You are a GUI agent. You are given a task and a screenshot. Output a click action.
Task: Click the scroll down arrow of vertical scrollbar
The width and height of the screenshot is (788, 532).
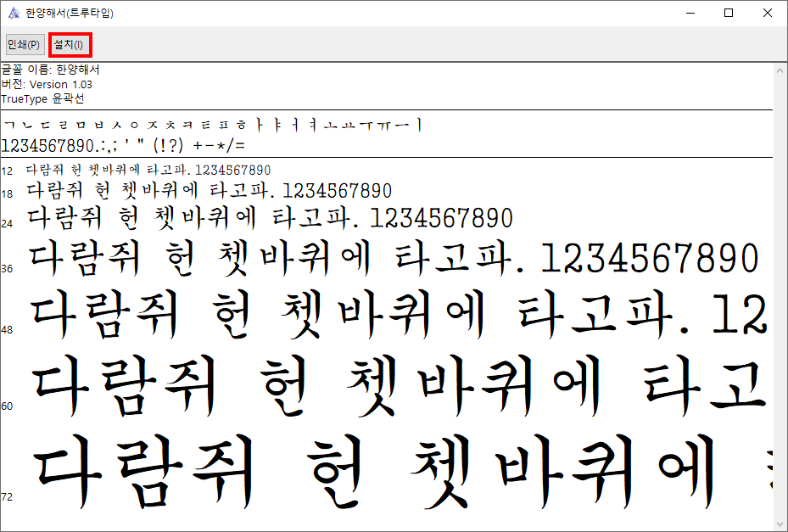coord(780,523)
